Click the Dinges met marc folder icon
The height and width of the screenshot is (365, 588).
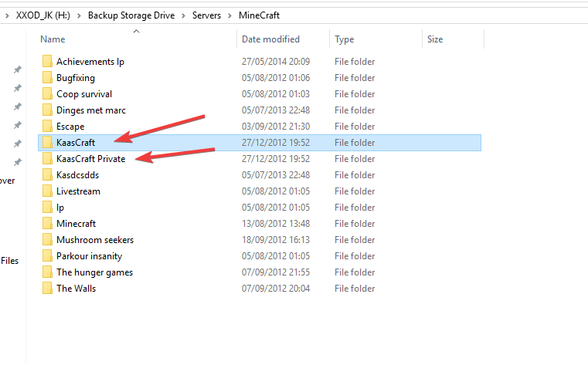46,110
